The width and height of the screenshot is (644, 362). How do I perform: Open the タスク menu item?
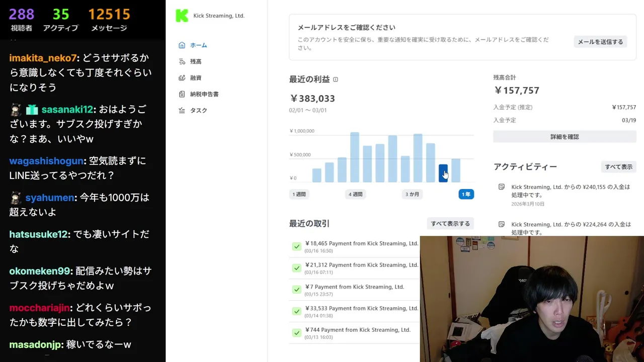tap(198, 110)
